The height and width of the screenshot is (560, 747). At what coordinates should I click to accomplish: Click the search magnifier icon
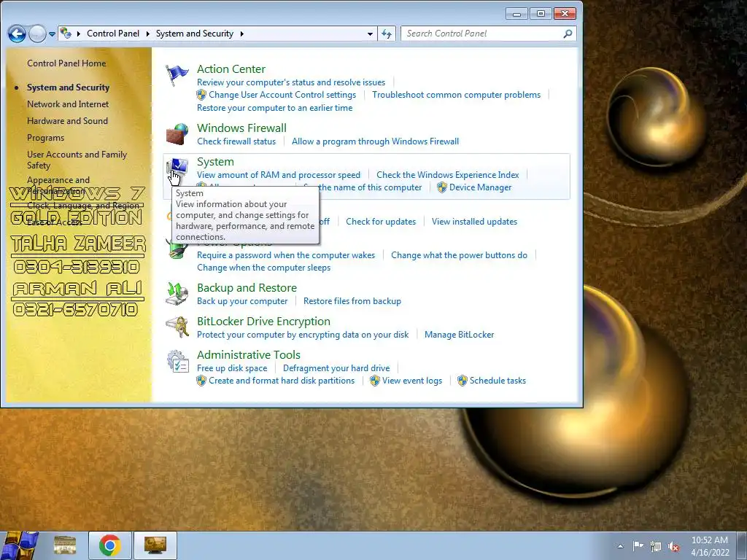(568, 34)
